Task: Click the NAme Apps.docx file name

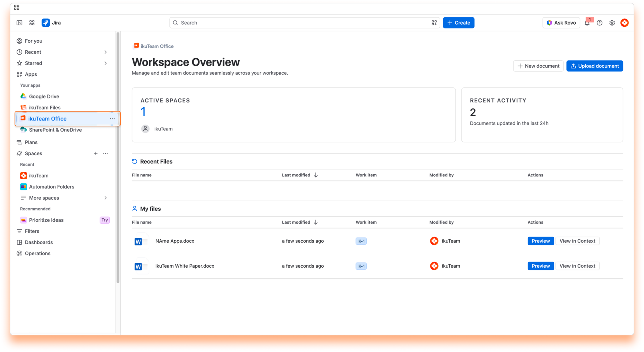Action: tap(175, 241)
